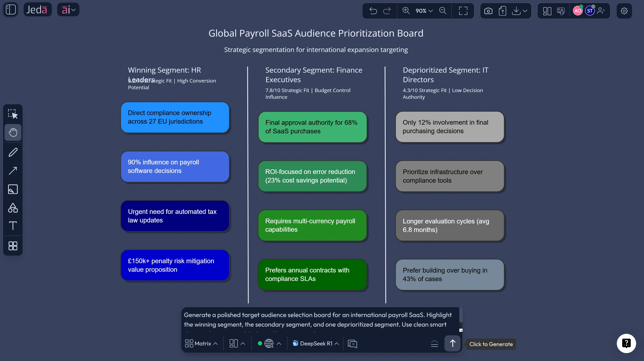Open the Matrix layout dropdown
Image resolution: width=644 pixels, height=361 pixels.
click(x=201, y=343)
